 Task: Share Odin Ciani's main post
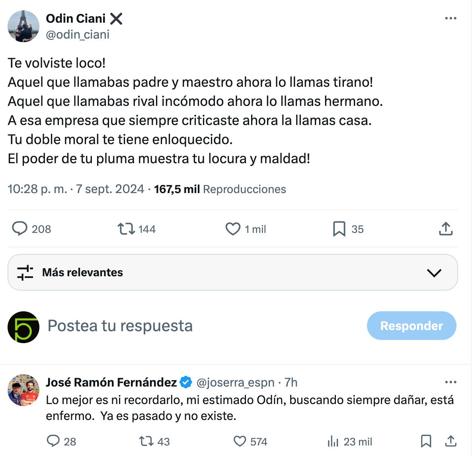(x=446, y=229)
